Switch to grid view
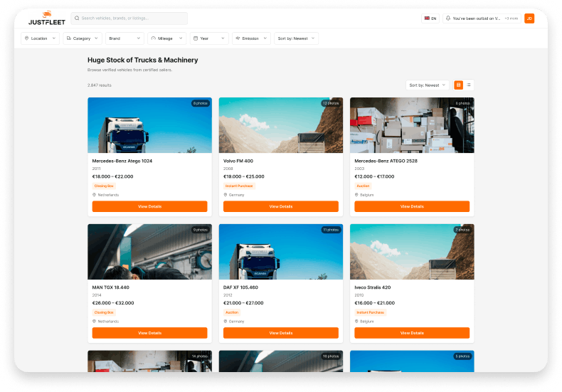562x392 pixels. coord(458,85)
